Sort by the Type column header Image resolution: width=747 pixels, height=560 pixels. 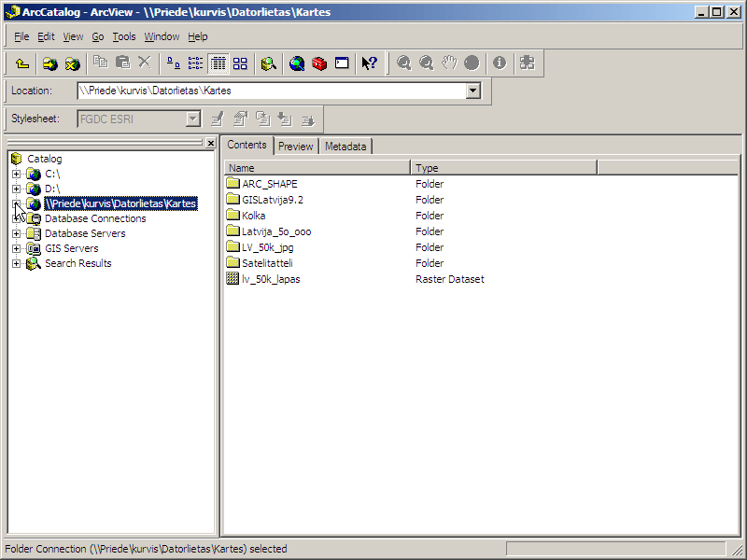[503, 168]
